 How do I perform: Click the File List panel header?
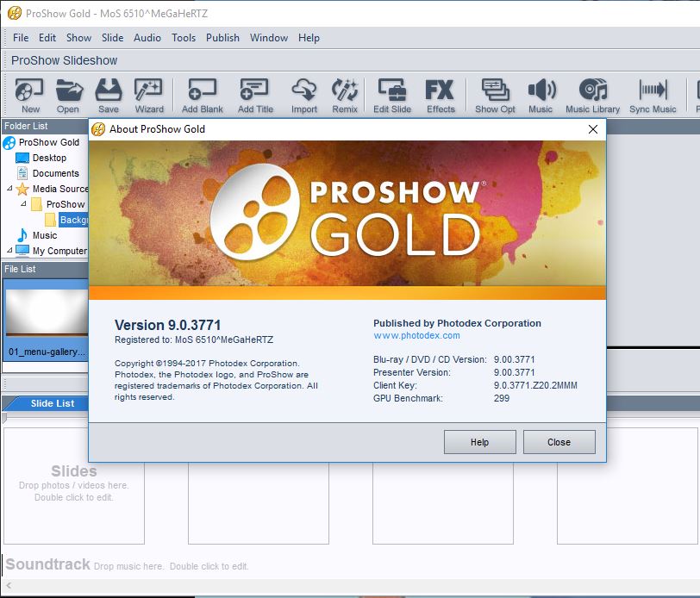tap(45, 269)
